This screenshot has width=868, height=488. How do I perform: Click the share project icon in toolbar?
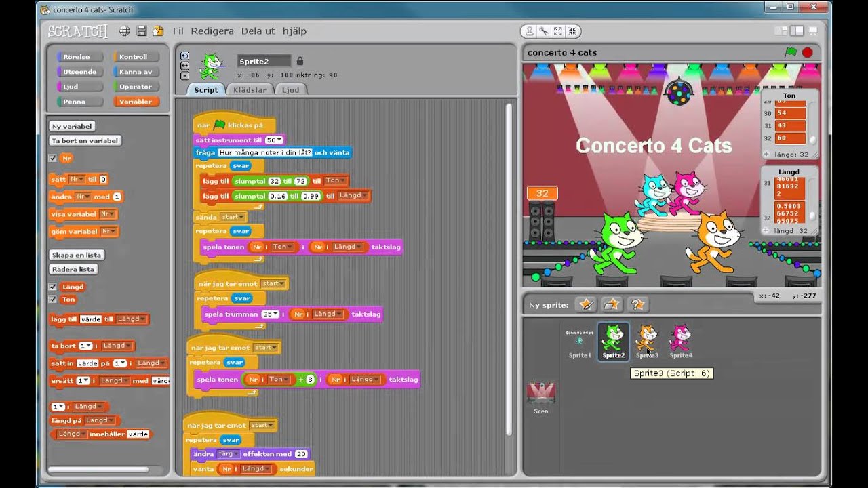pyautogui.click(x=158, y=31)
